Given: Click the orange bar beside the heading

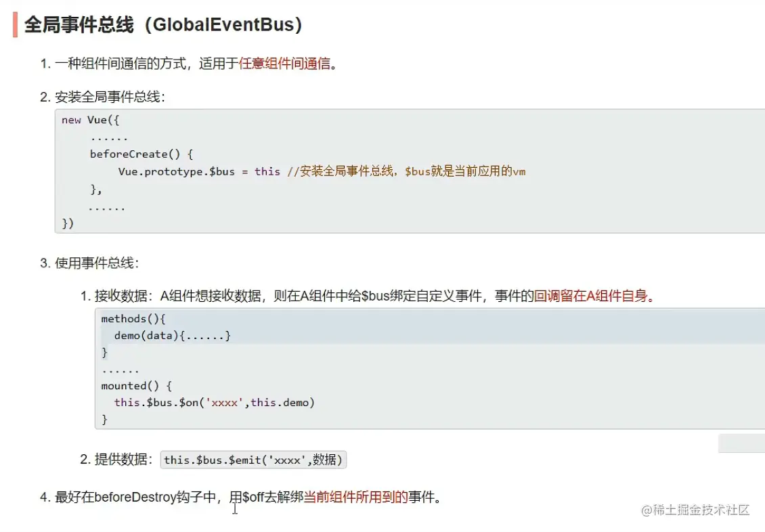Looking at the screenshot, I should point(15,25).
